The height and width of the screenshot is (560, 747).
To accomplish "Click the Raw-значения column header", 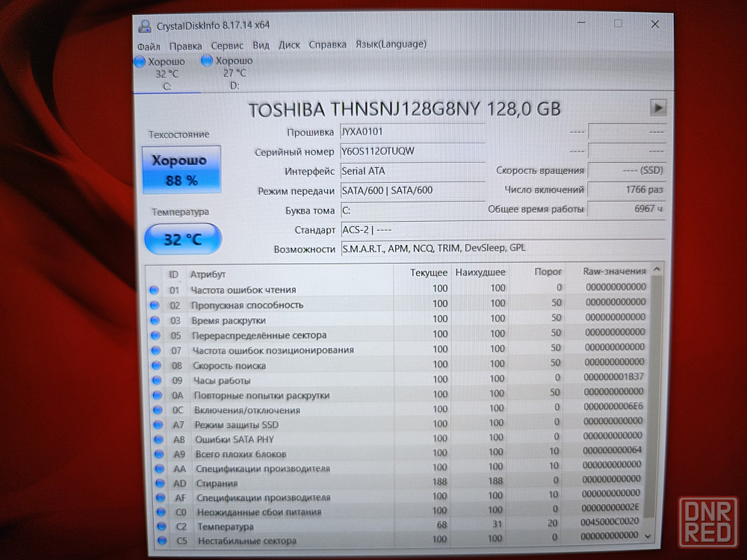I will point(614,271).
